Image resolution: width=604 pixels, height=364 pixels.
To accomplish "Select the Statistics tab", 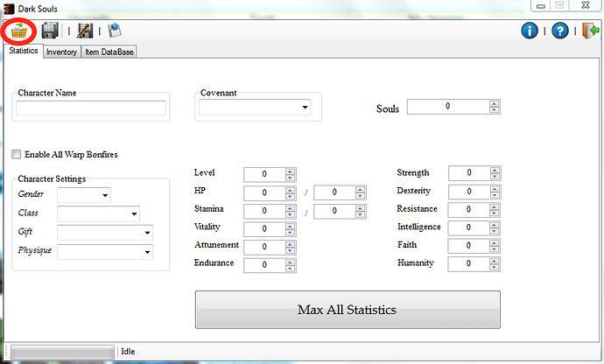I will (23, 51).
